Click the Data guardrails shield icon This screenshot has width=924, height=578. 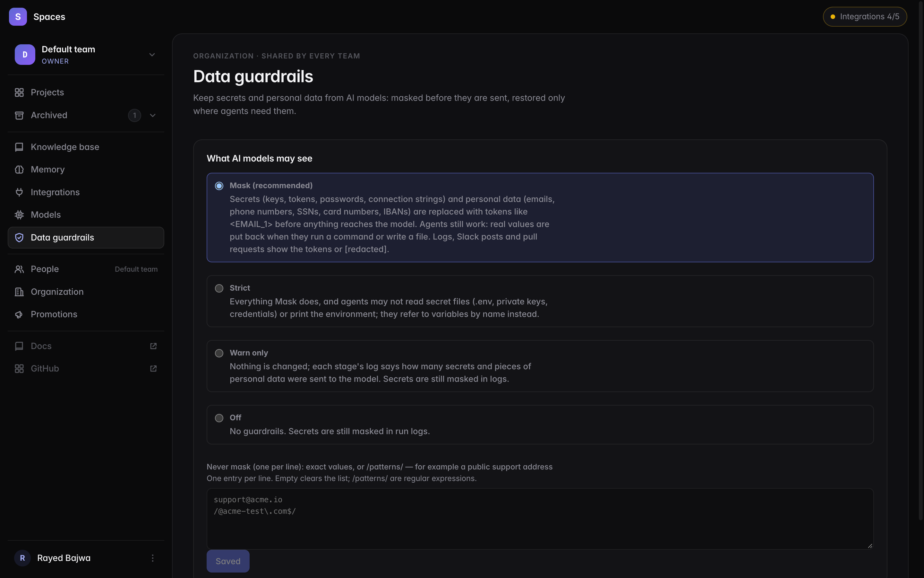point(19,238)
